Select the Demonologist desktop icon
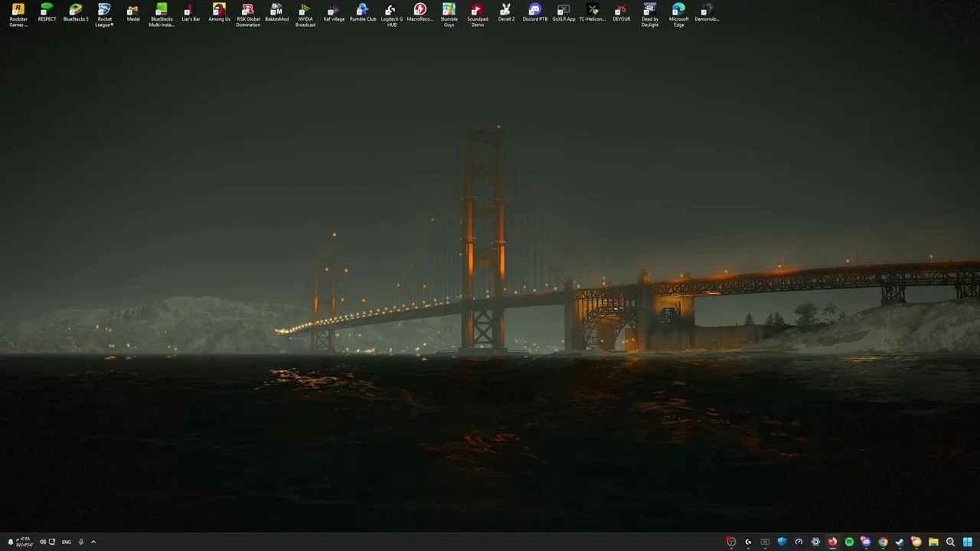 [x=707, y=13]
